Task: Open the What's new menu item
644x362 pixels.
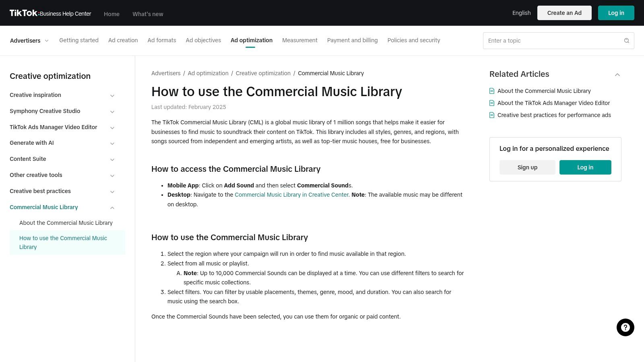Action: click(x=148, y=14)
